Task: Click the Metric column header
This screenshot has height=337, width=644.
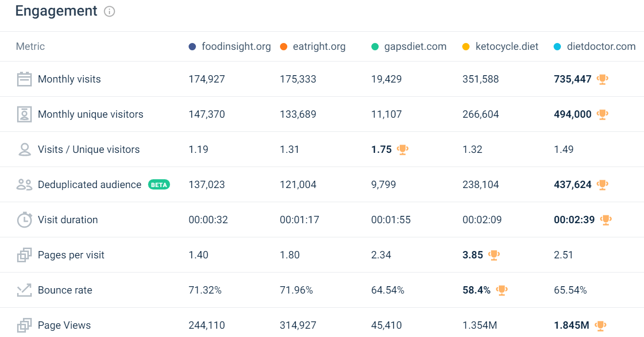Action: tap(30, 46)
